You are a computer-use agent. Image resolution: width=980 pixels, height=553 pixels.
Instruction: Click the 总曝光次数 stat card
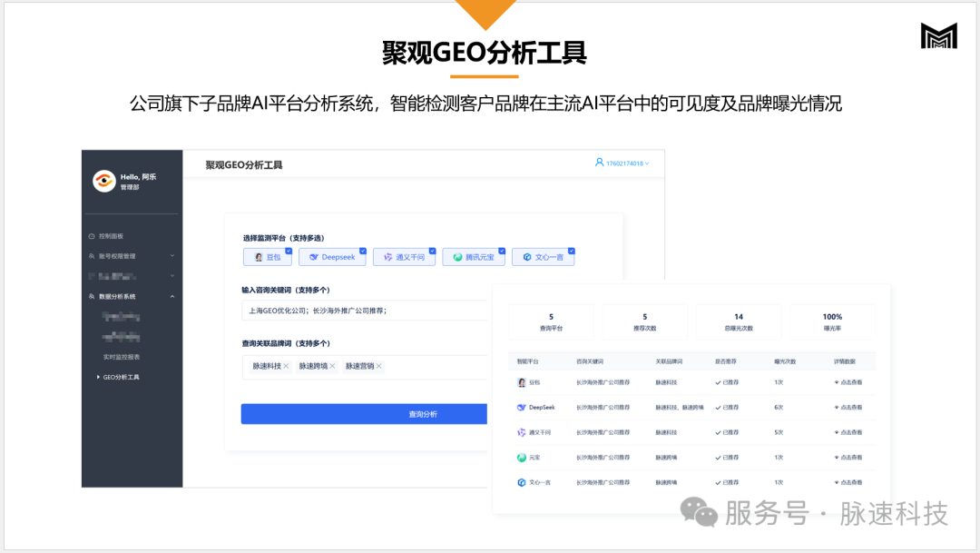[x=738, y=322]
